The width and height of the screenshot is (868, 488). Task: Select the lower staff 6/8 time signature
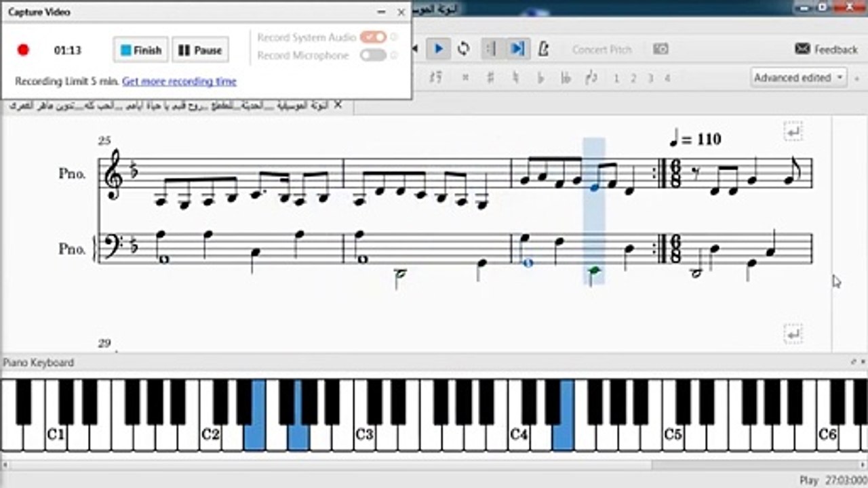tap(675, 249)
